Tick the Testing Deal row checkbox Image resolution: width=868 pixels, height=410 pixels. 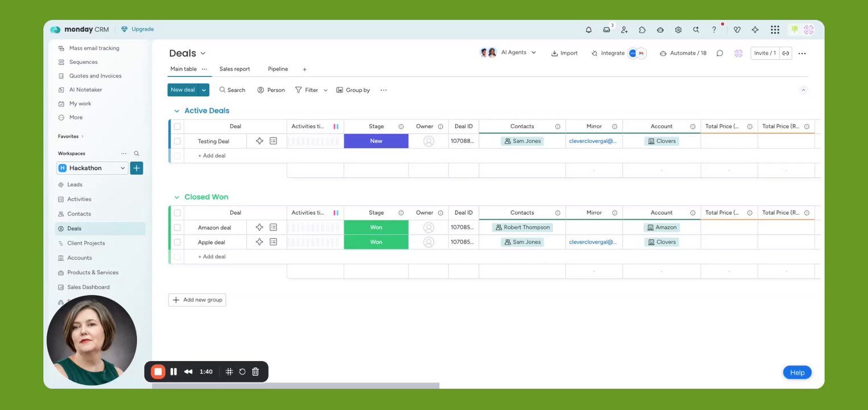pos(177,141)
